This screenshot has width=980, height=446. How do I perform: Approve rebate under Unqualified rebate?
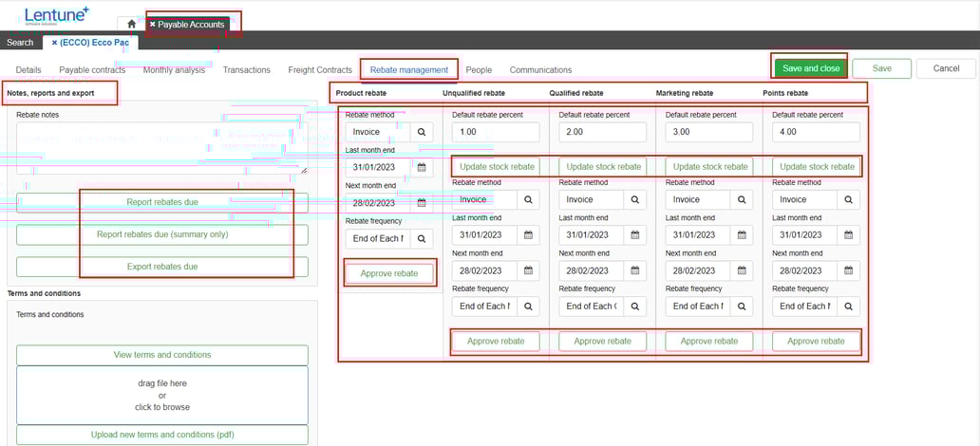pos(496,341)
